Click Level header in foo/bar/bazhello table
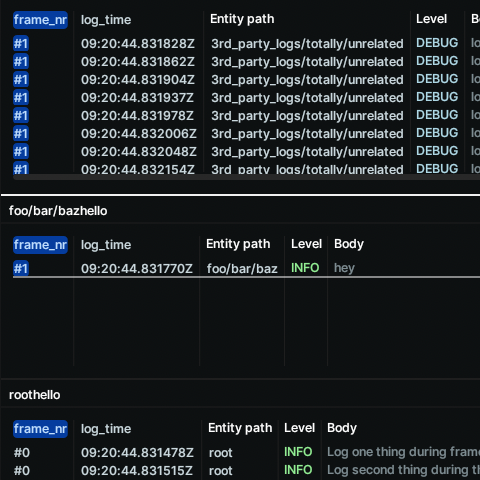This screenshot has height=480, width=480. click(306, 244)
